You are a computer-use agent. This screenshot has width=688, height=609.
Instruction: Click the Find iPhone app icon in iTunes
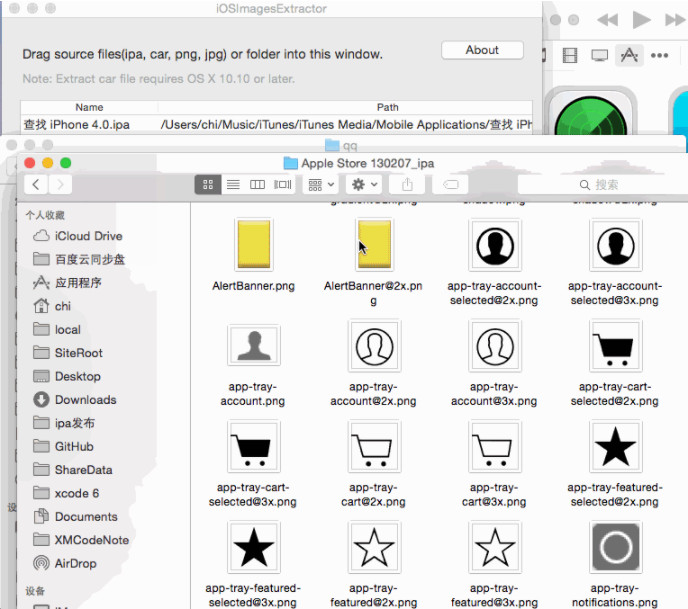tap(591, 112)
